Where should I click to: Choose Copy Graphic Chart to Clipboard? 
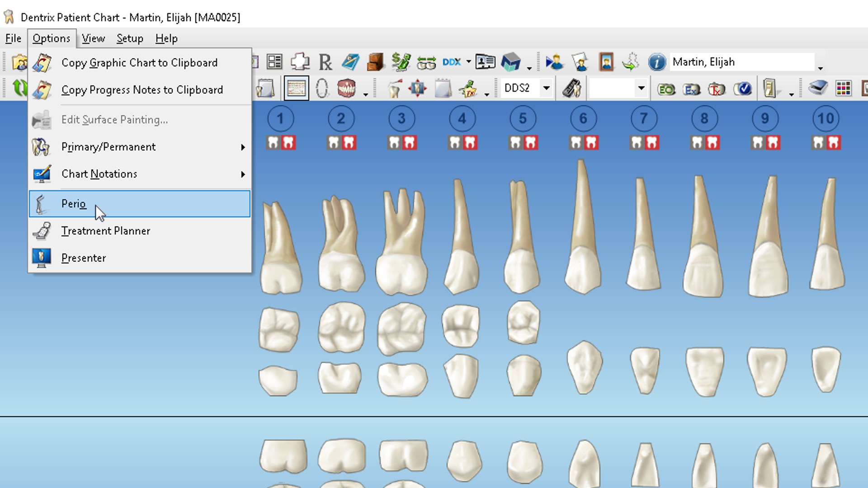tap(140, 63)
